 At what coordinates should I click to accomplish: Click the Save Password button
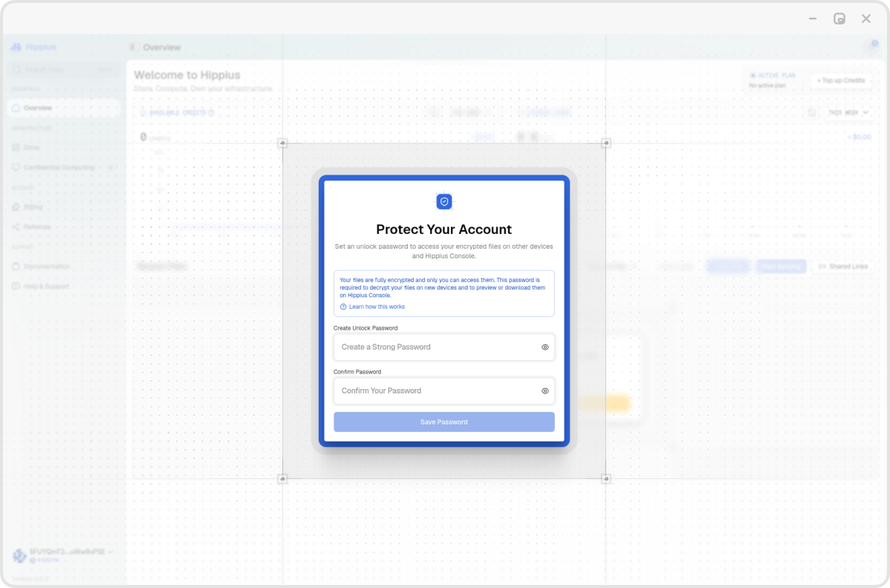[444, 422]
